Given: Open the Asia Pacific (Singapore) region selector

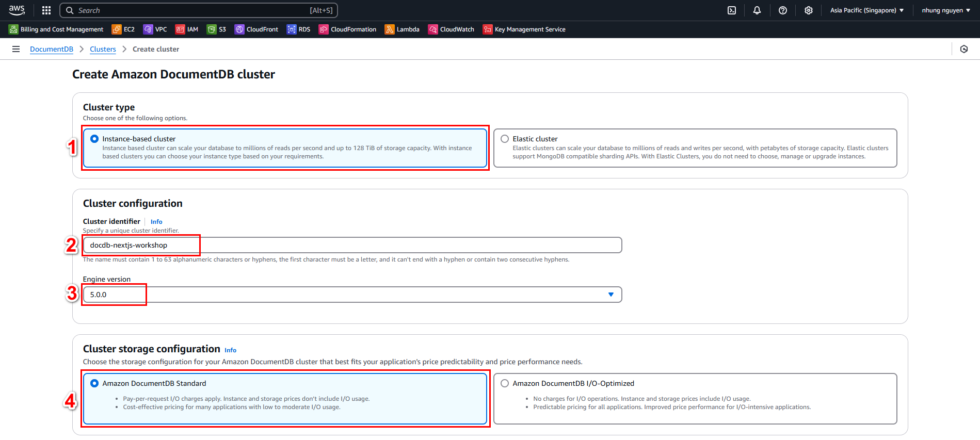Looking at the screenshot, I should pyautogui.click(x=867, y=10).
